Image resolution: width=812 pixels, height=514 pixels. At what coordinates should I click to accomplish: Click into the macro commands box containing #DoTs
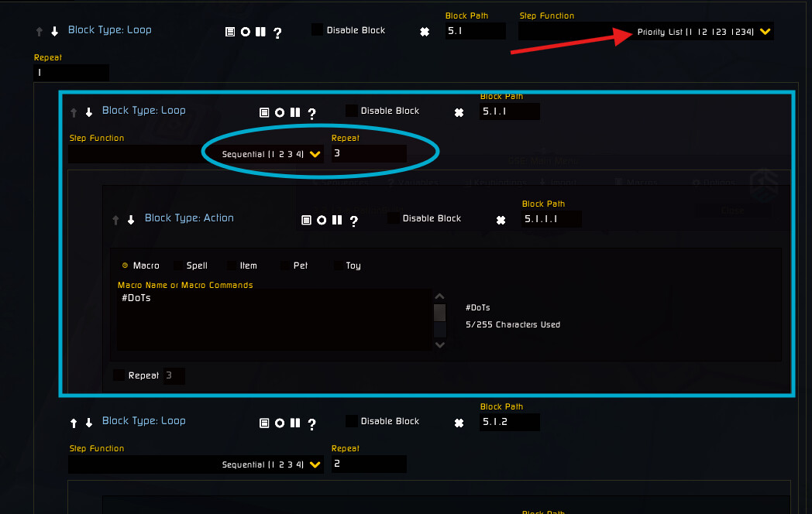click(274, 320)
